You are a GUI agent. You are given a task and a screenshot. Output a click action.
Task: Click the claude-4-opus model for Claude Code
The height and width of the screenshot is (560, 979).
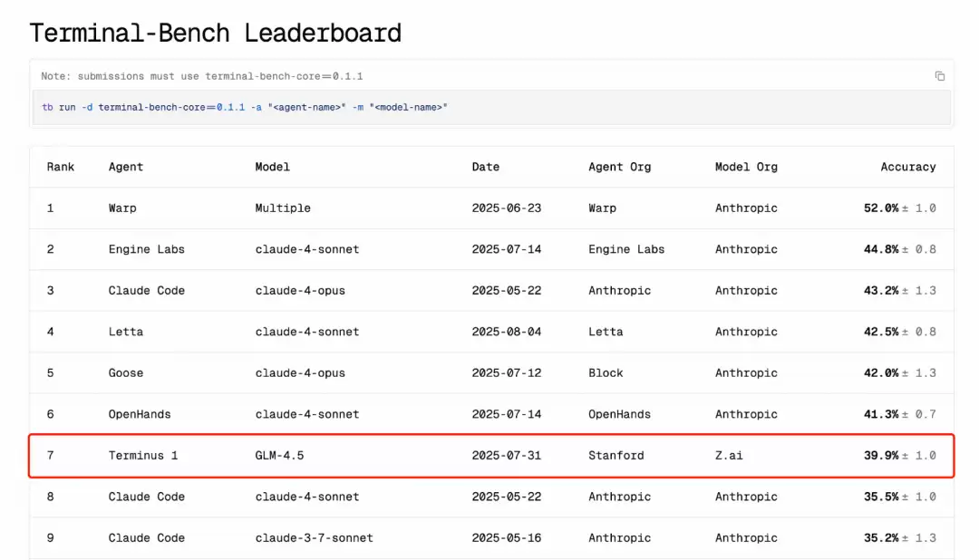tap(299, 290)
